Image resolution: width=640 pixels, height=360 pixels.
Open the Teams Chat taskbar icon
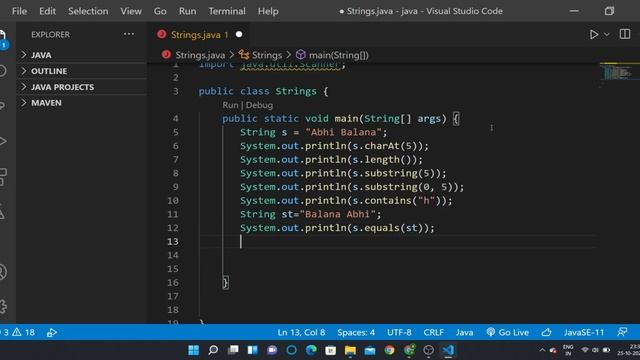coord(272,350)
